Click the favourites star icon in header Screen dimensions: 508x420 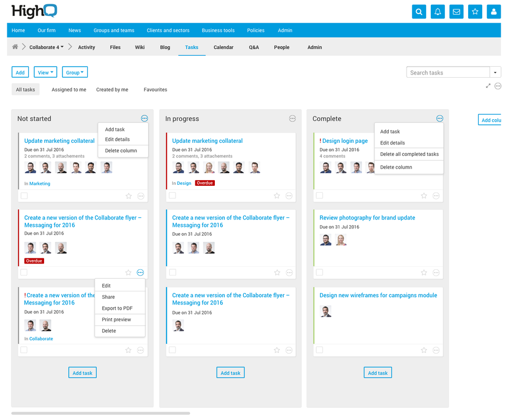click(475, 12)
